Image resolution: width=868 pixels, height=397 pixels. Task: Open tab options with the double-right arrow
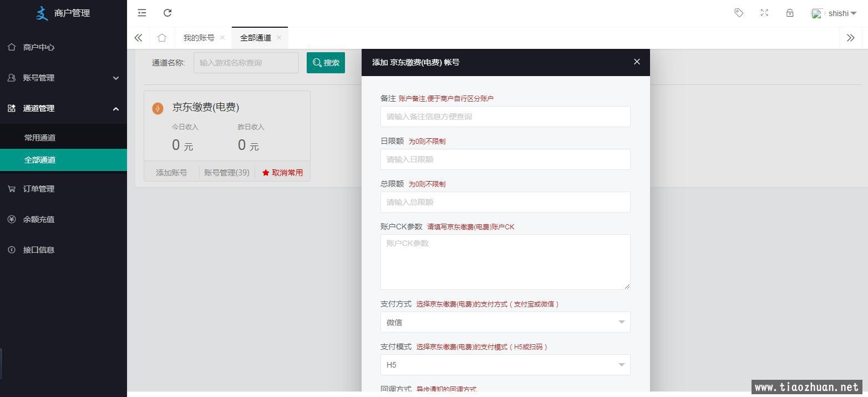point(850,38)
